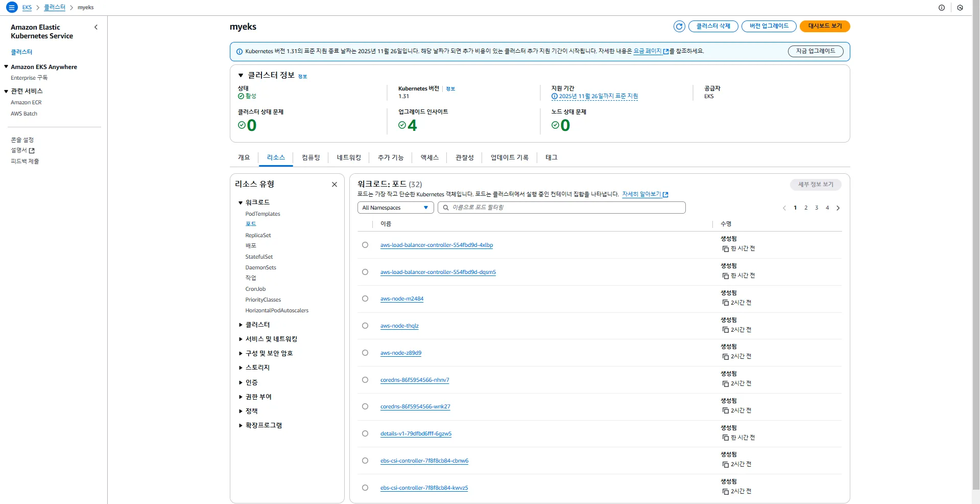This screenshot has width=980, height=504.
Task: Select radio for aws-load-balancer-controller-554fbd9d-4xlbp
Action: point(365,245)
